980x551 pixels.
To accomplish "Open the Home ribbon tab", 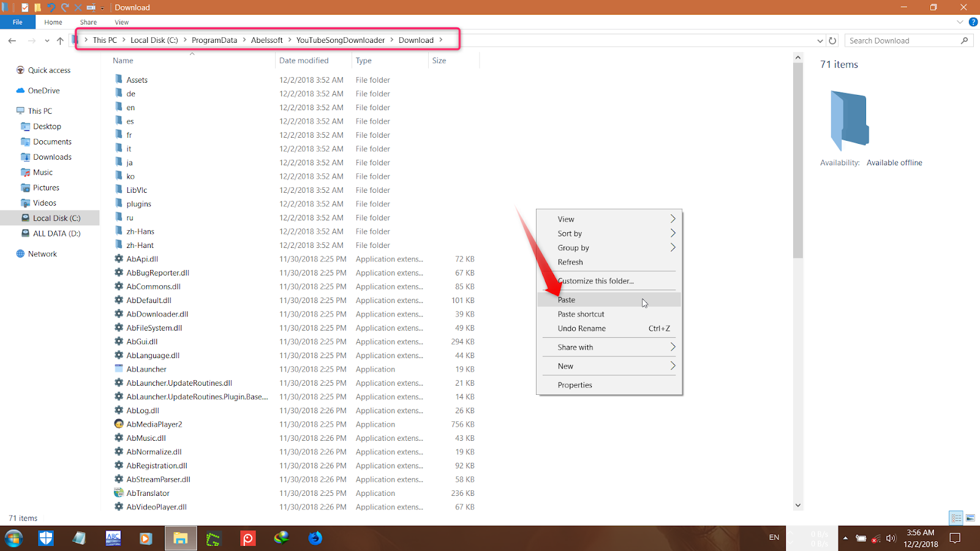I will (53, 22).
